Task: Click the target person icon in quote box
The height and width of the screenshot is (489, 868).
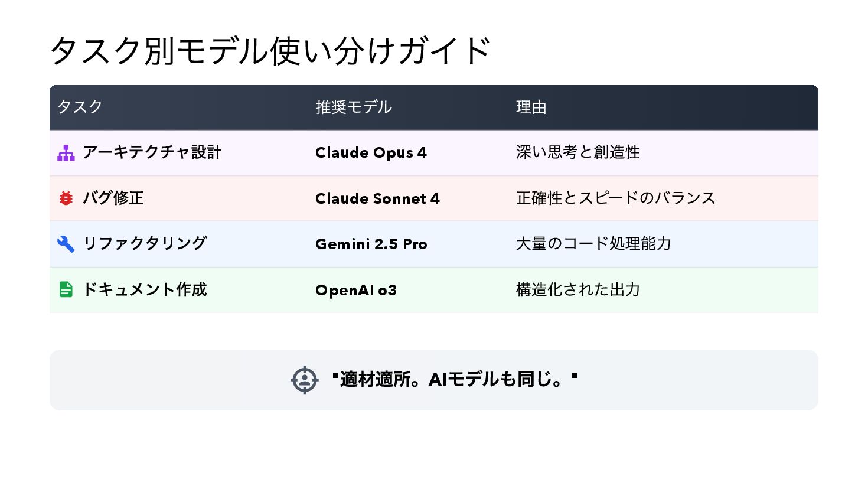Action: tap(305, 380)
